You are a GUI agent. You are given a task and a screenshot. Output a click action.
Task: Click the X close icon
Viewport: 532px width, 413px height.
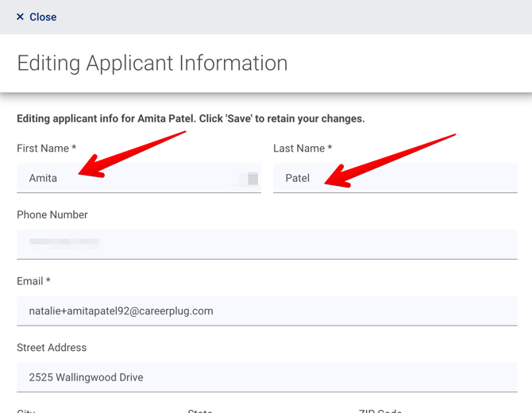coord(21,17)
